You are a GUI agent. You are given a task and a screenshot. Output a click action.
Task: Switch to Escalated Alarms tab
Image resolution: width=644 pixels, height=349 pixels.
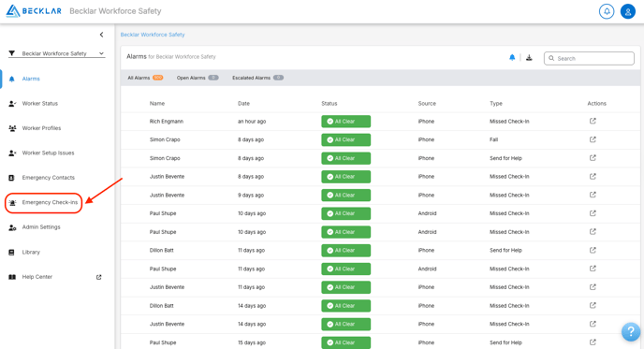click(x=258, y=78)
